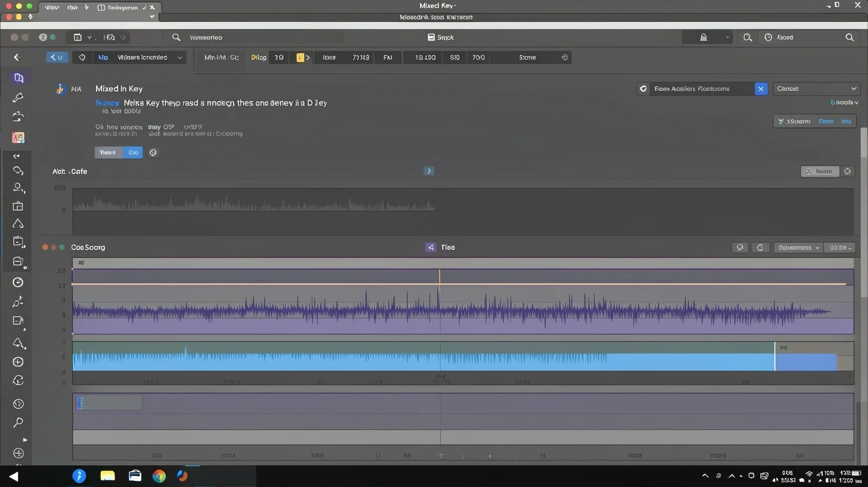
Task: Click the purple Tlee icon
Action: 430,247
